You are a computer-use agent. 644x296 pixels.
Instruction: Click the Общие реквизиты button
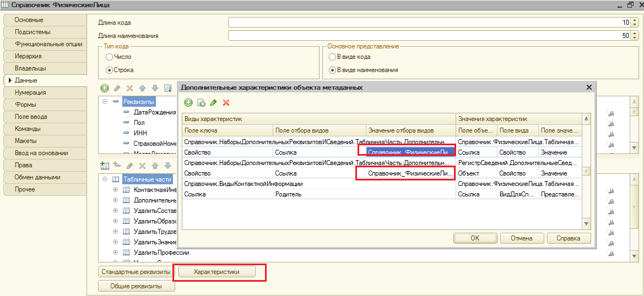(137, 286)
